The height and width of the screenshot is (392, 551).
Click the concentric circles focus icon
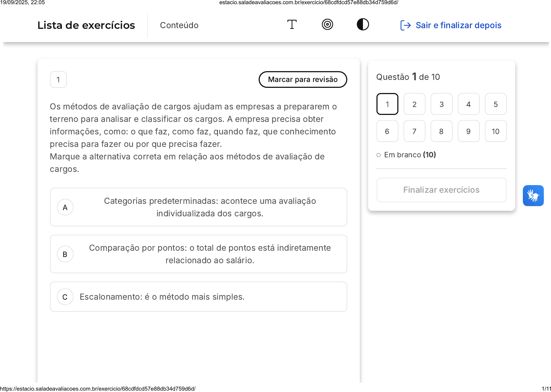click(327, 25)
